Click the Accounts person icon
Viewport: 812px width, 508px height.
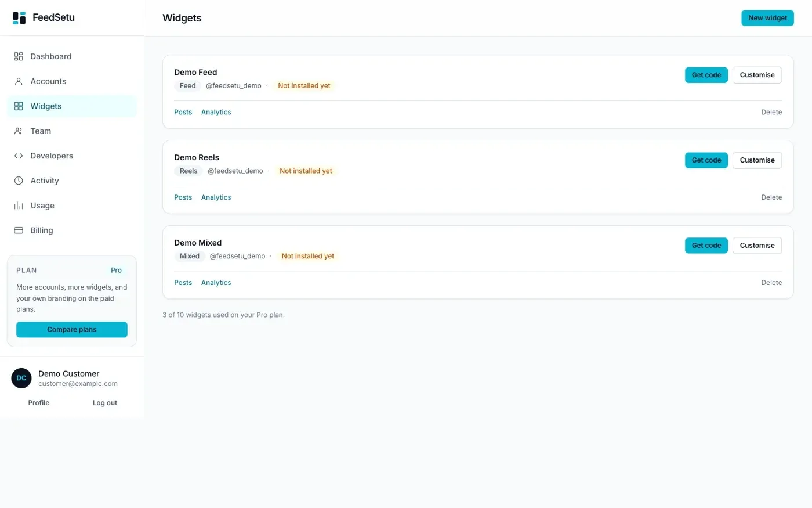pos(19,81)
